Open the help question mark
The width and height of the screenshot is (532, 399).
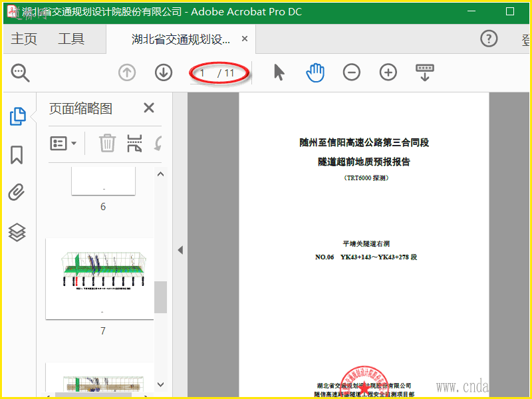tap(489, 39)
